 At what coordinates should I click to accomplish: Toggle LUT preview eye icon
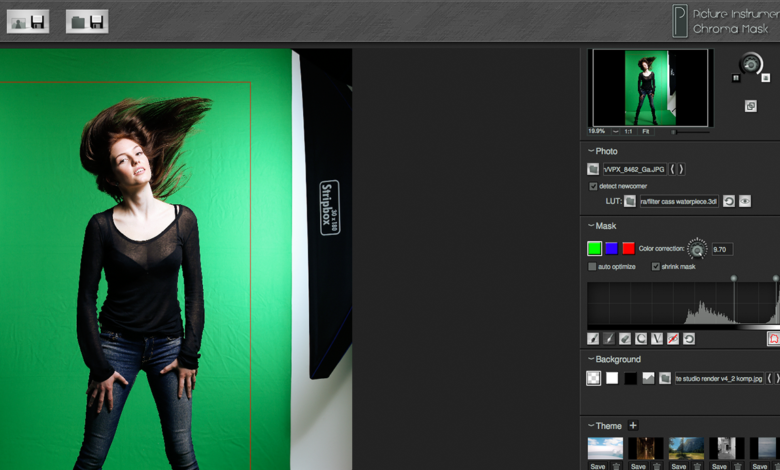(x=745, y=201)
